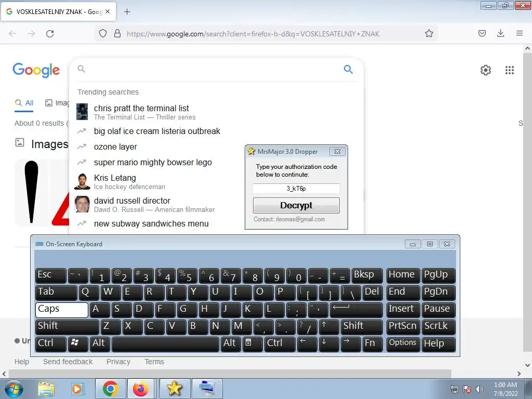Reload the page in Firefox
Viewport: 532px width, 399px height.
tap(50, 34)
